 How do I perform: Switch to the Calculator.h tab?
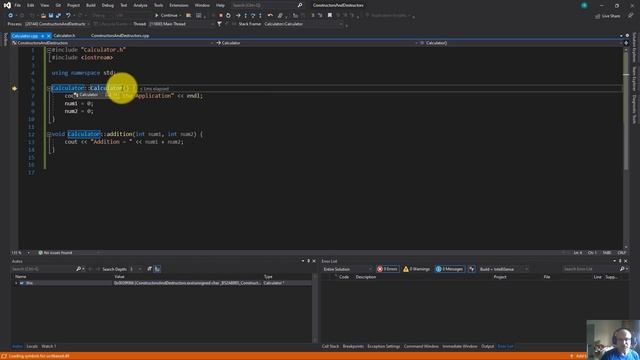[x=64, y=36]
